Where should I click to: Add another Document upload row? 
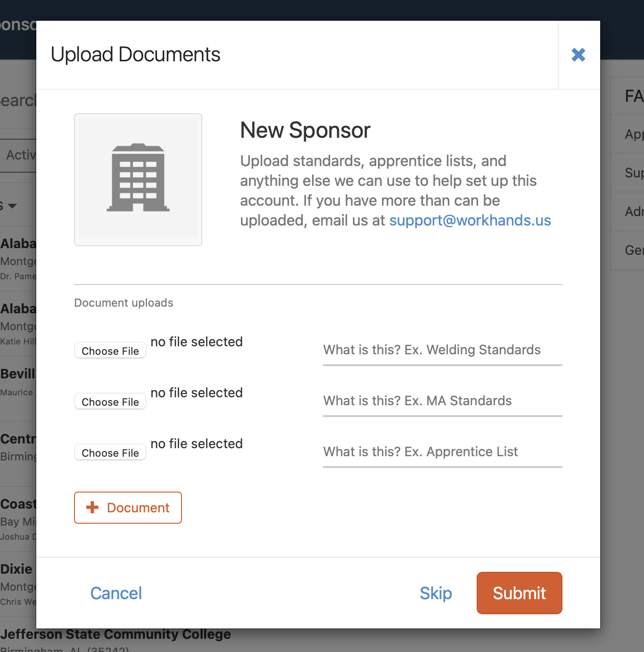click(x=128, y=508)
